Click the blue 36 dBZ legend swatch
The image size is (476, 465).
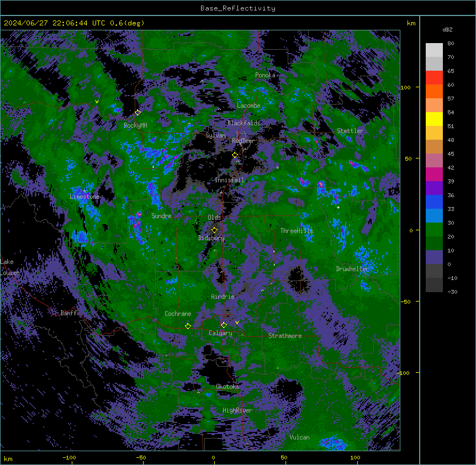pos(434,202)
